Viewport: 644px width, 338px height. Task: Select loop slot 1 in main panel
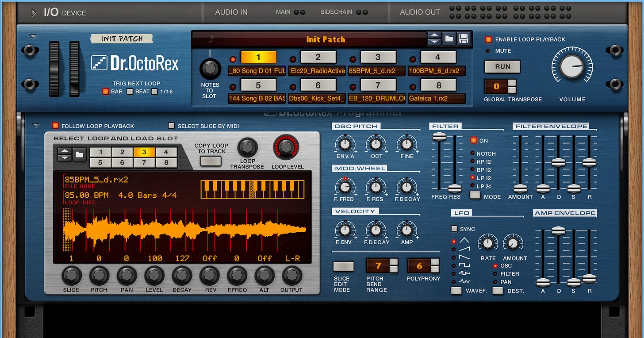[258, 57]
